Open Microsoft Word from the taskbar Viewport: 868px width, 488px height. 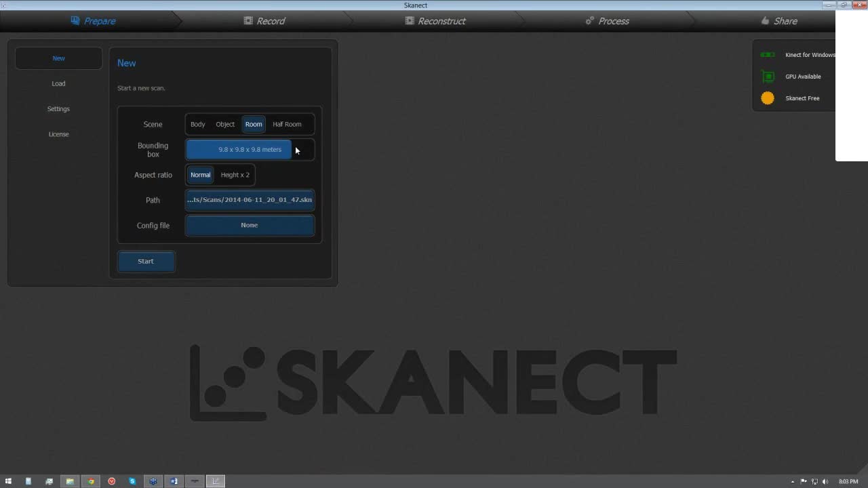point(174,481)
